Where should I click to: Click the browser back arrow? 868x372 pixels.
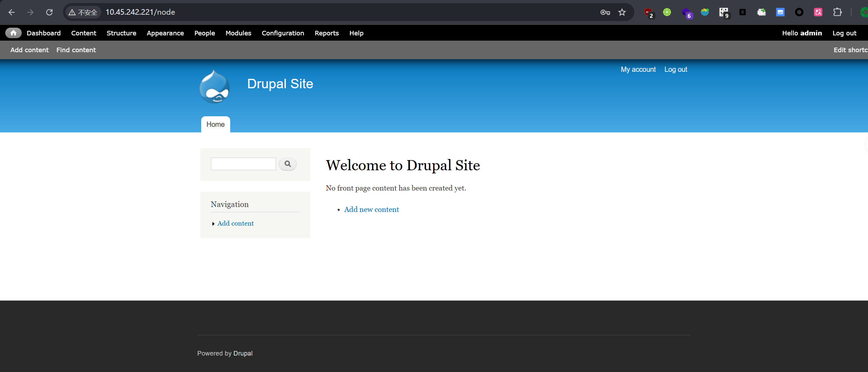tap(12, 12)
